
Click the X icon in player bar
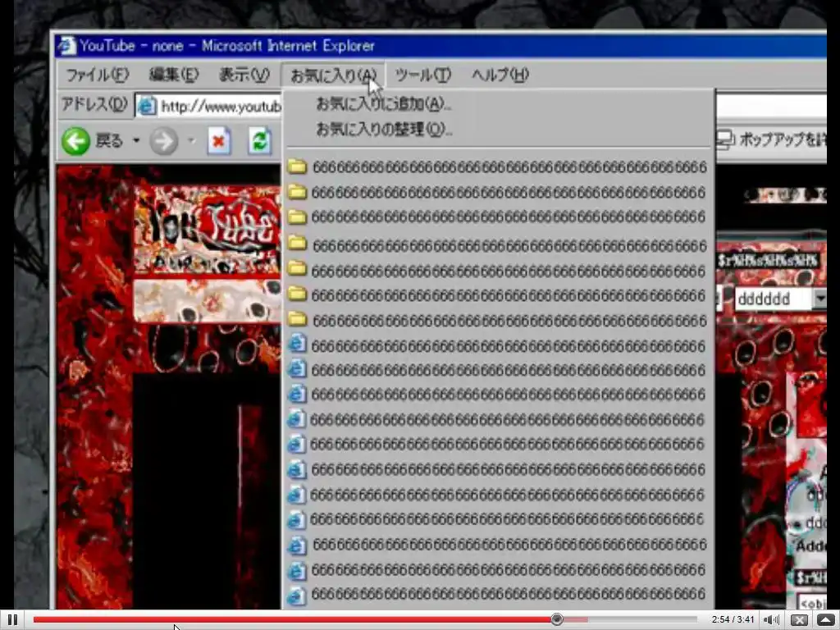799,620
